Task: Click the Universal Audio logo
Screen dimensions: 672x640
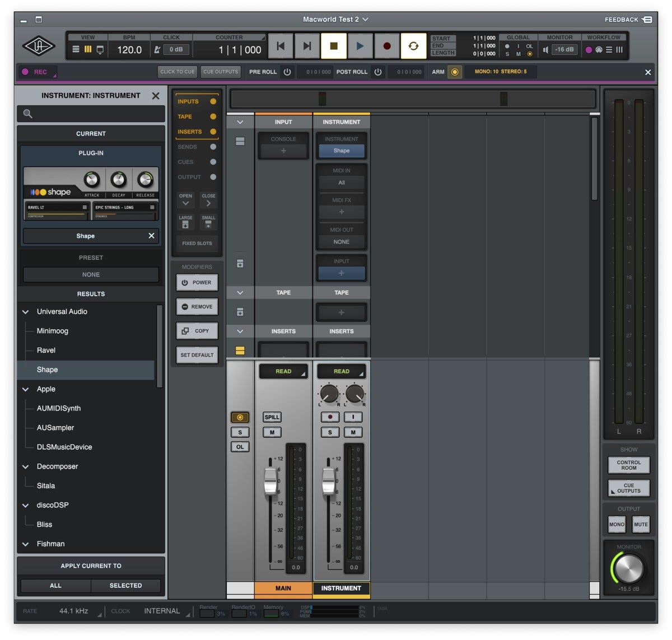Action: click(x=39, y=46)
